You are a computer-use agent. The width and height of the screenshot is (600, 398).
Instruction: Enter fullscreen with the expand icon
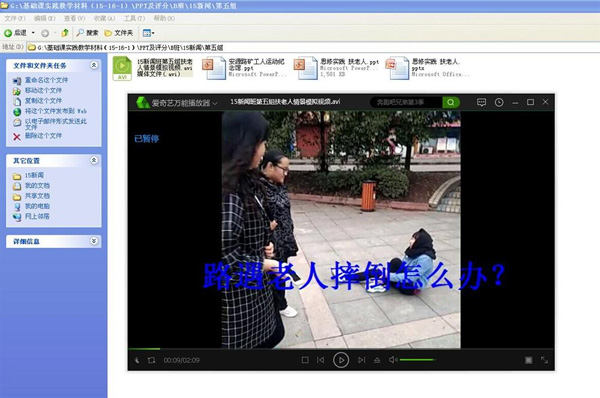point(544,360)
